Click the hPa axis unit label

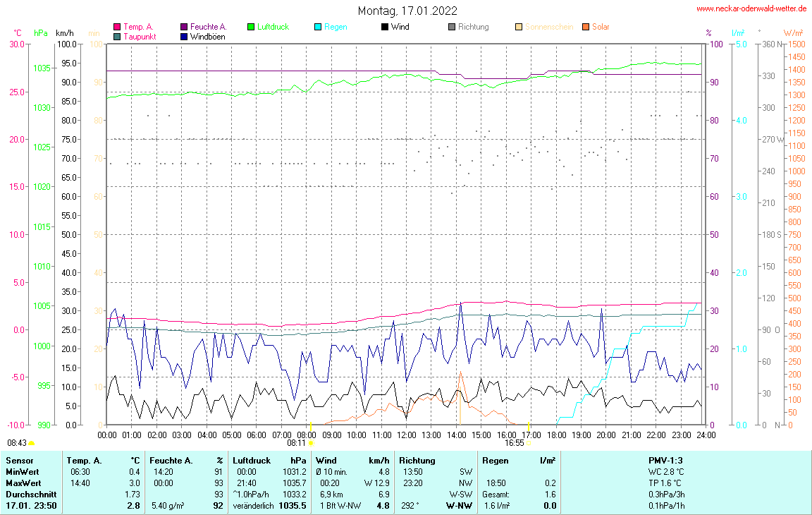click(41, 33)
